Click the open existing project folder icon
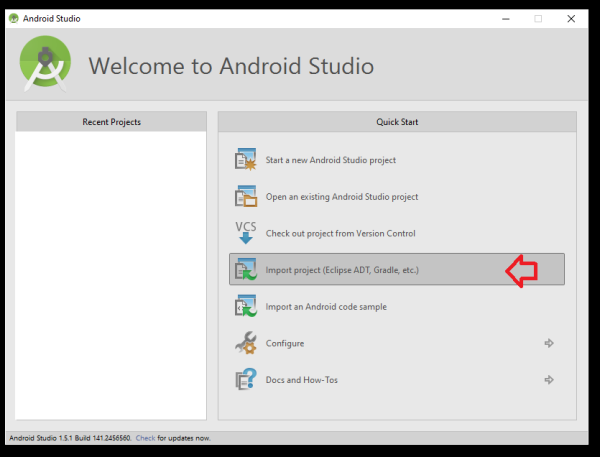Screen dimensions: 600x457 point(246,196)
